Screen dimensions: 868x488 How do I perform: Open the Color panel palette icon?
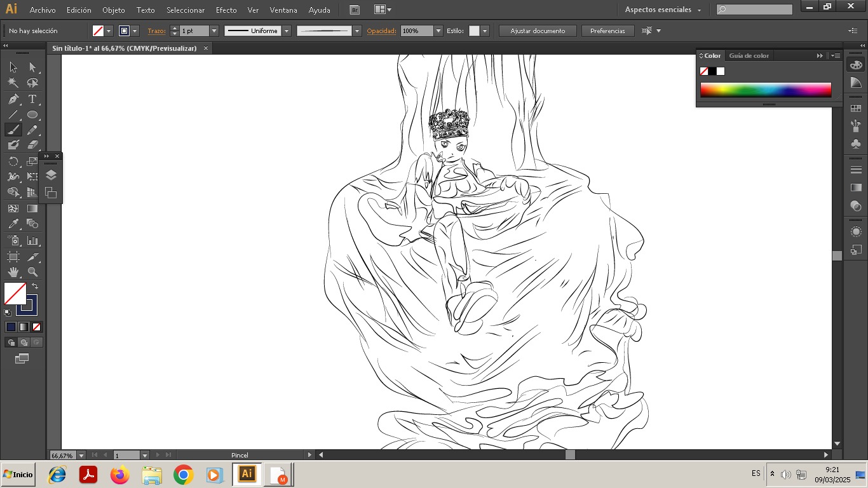pyautogui.click(x=856, y=65)
